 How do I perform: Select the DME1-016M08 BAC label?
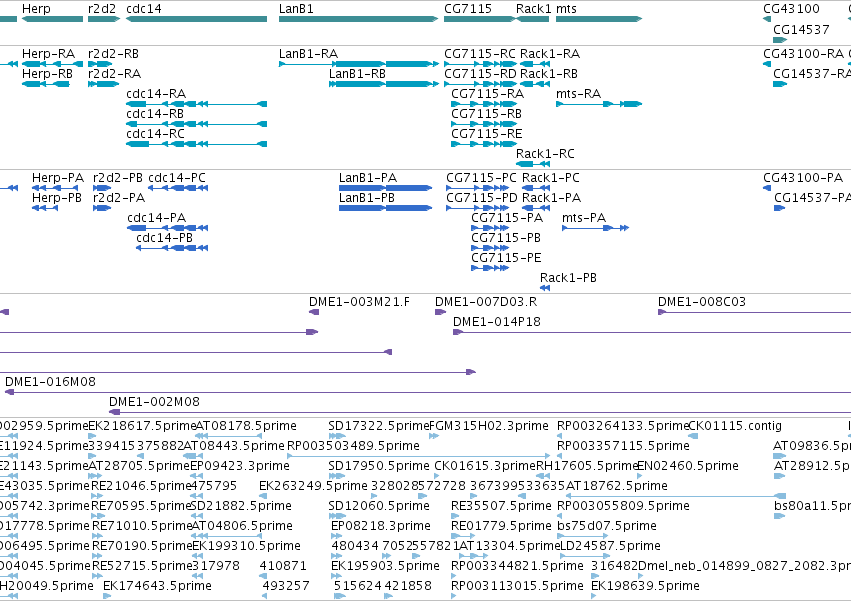[x=50, y=382]
